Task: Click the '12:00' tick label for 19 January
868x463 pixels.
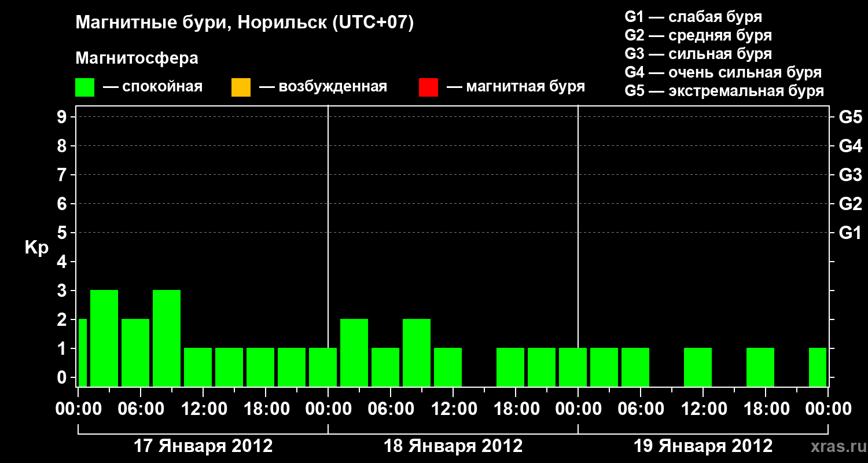Action: (x=703, y=409)
